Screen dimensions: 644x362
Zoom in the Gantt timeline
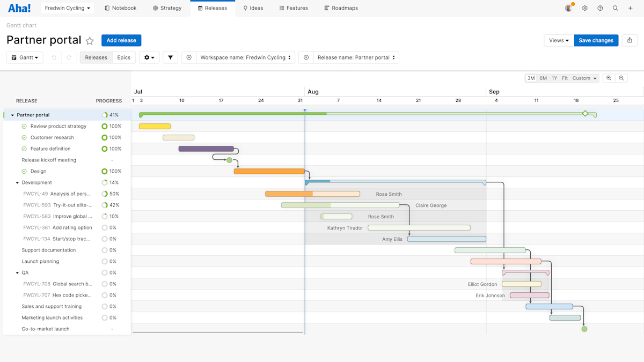tap(609, 78)
